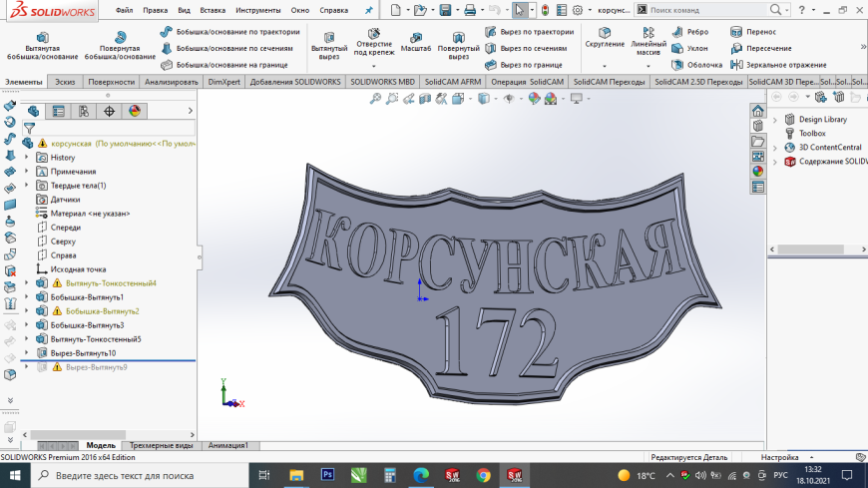This screenshot has width=868, height=488.
Task: Switch to the Анализировать tab
Action: [x=171, y=82]
